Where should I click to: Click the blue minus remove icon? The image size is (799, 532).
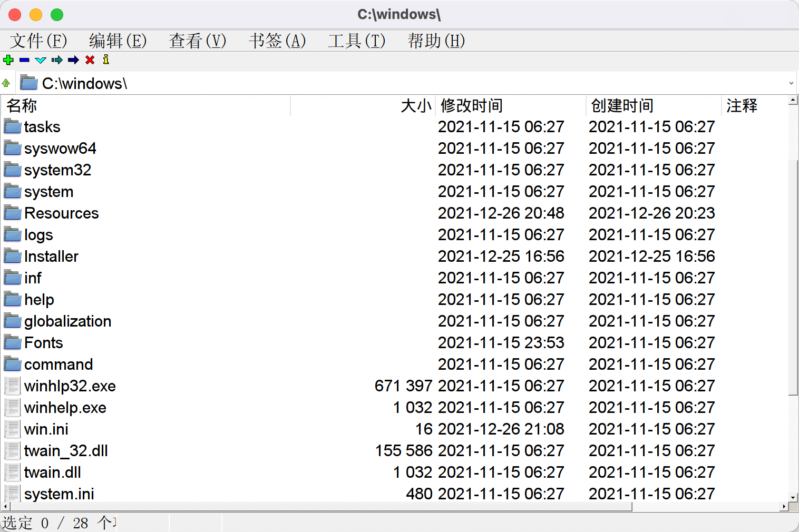coord(24,60)
